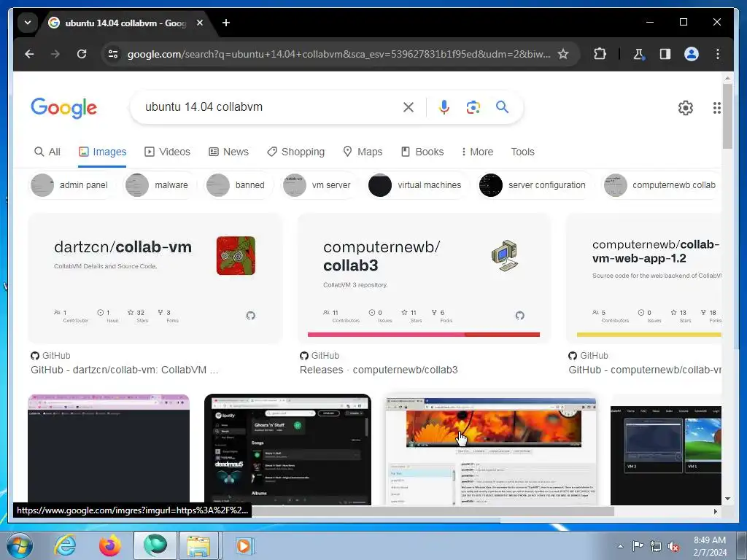Filter by malware chip
This screenshot has width=747, height=560.
[x=158, y=185]
